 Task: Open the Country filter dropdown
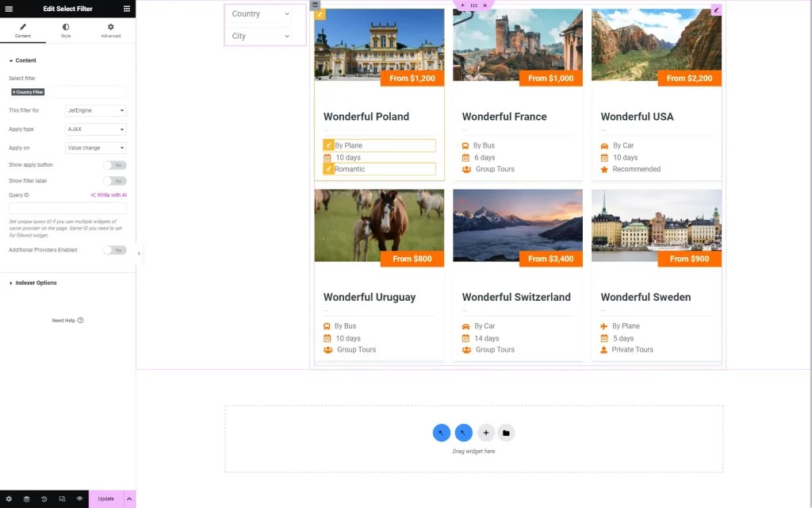coord(260,14)
